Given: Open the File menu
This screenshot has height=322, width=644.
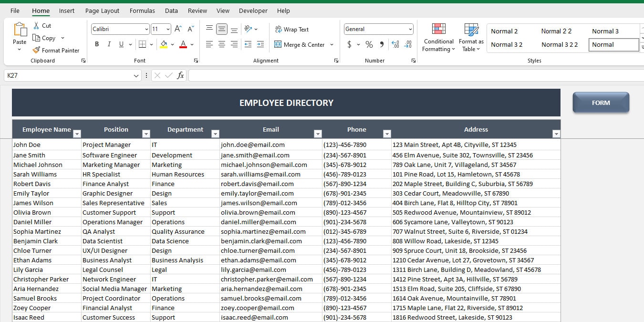Looking at the screenshot, I should tap(15, 10).
